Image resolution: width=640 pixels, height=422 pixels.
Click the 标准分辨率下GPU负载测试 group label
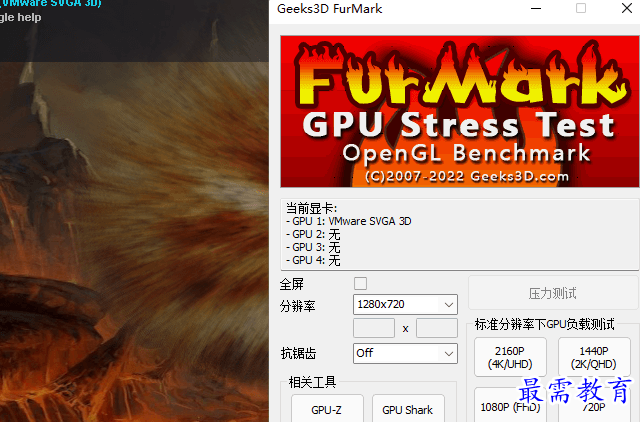(544, 324)
